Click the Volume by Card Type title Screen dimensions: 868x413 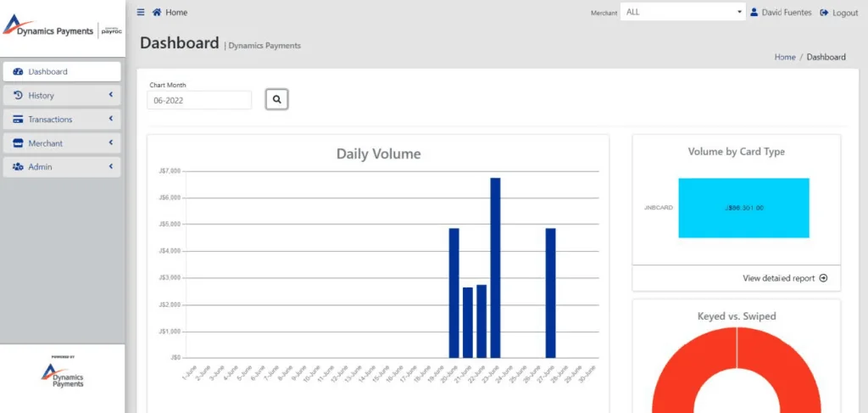(737, 151)
